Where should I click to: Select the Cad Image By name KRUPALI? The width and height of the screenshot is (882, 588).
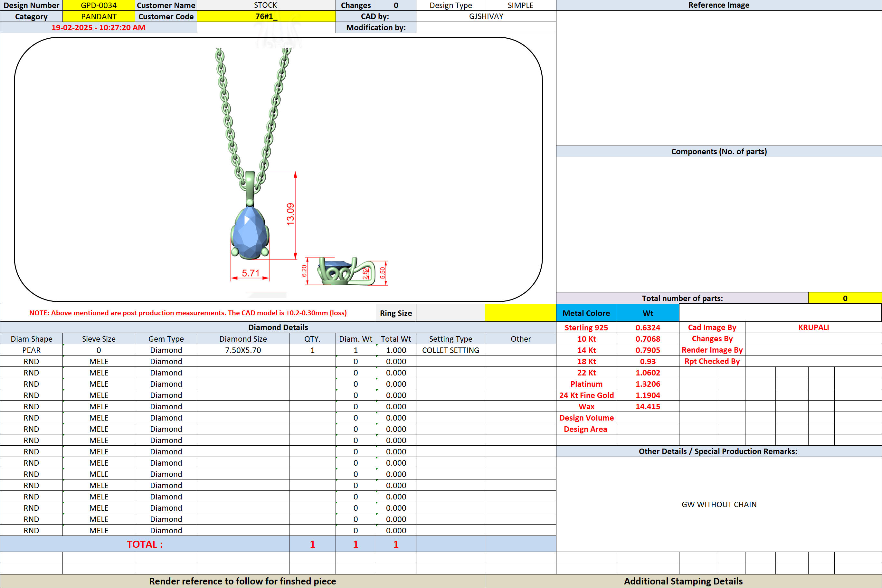point(813,327)
